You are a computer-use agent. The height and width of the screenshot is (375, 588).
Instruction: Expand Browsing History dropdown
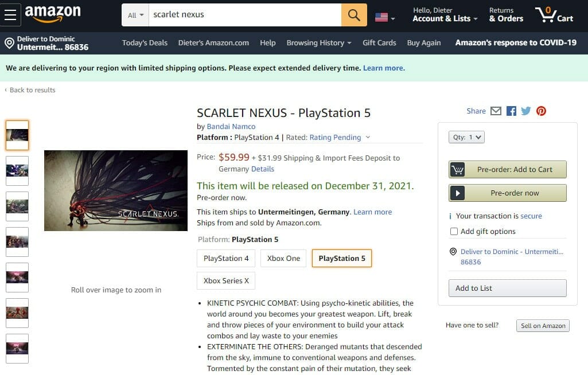[319, 43]
